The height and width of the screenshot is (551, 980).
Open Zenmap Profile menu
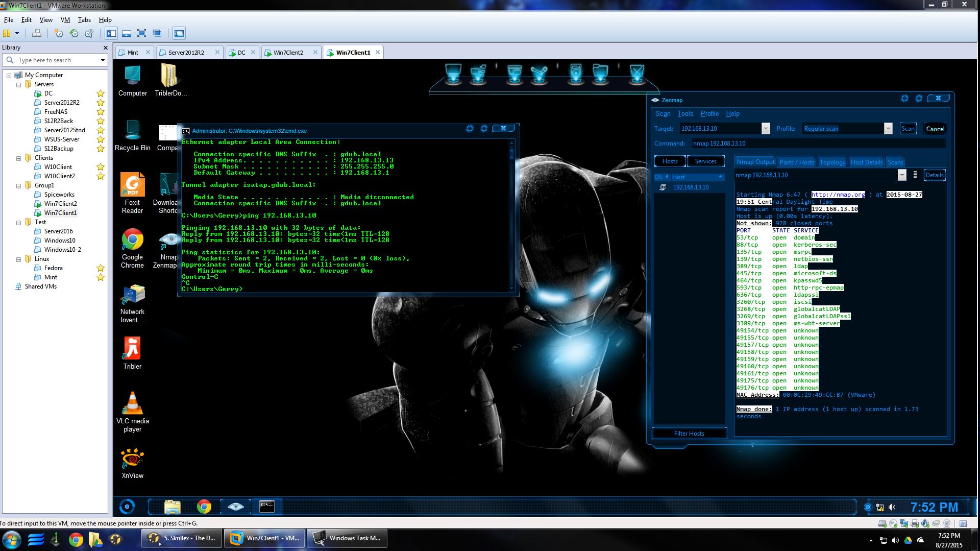(709, 114)
